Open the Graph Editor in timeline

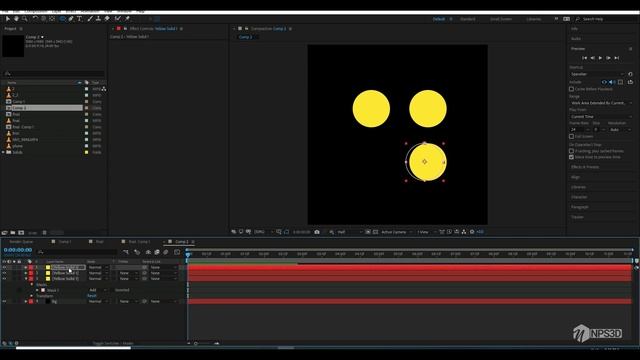click(177, 252)
